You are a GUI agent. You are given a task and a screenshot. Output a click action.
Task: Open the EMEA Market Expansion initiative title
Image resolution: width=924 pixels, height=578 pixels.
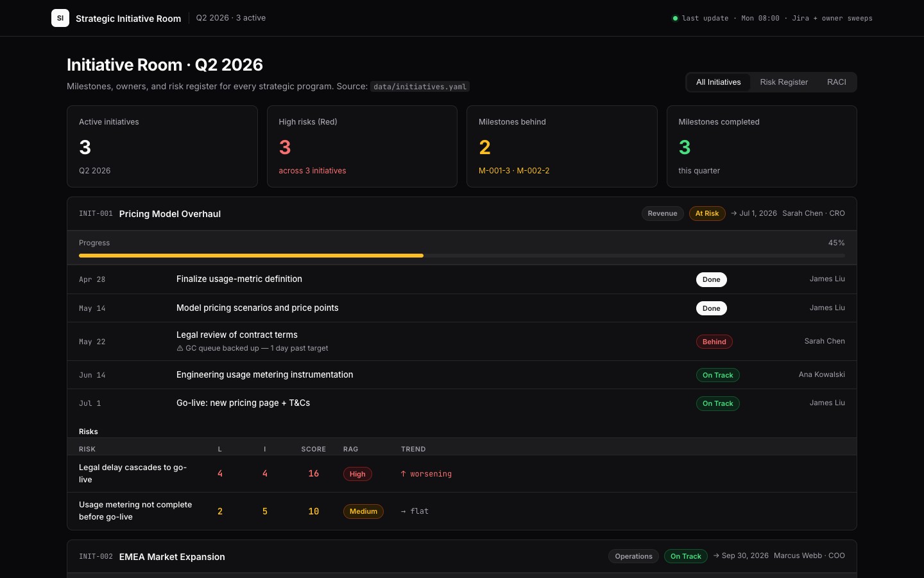tap(172, 557)
